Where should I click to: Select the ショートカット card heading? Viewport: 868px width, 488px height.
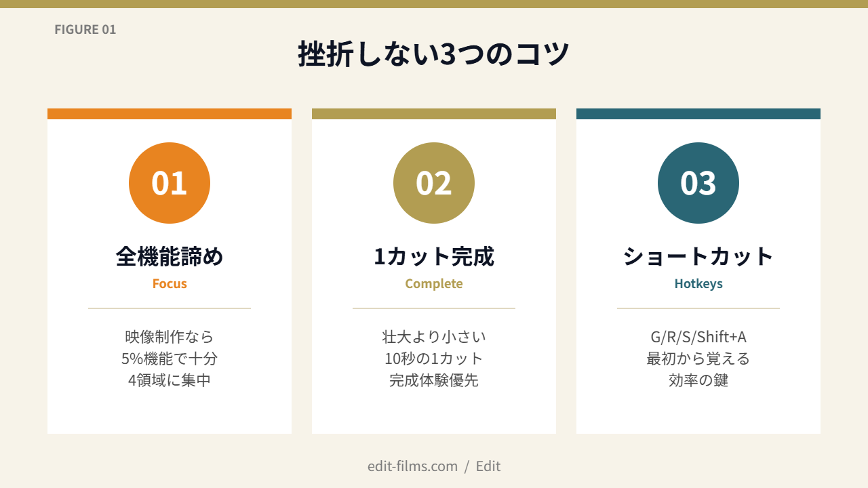pyautogui.click(x=698, y=257)
